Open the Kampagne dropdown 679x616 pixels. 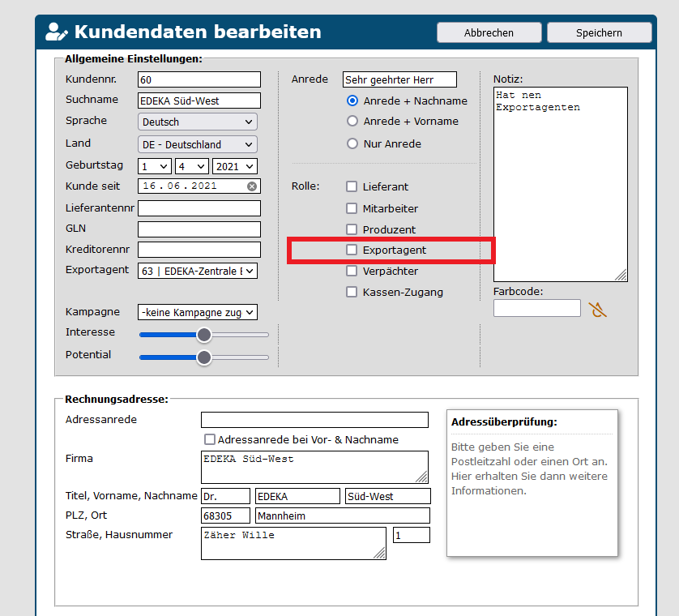pos(198,312)
